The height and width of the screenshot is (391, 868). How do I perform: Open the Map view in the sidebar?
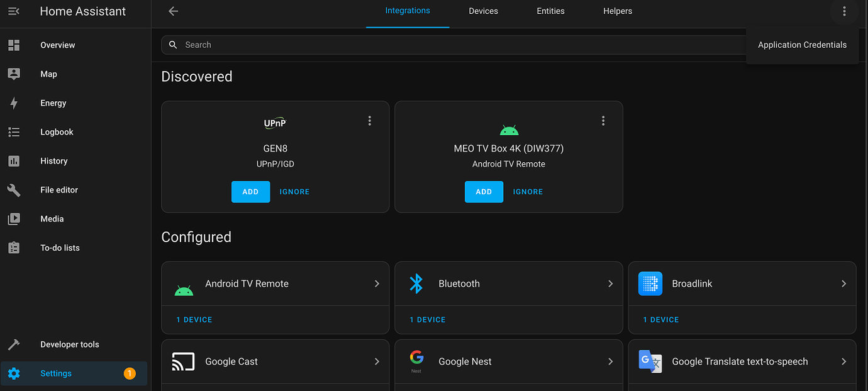pyautogui.click(x=48, y=74)
